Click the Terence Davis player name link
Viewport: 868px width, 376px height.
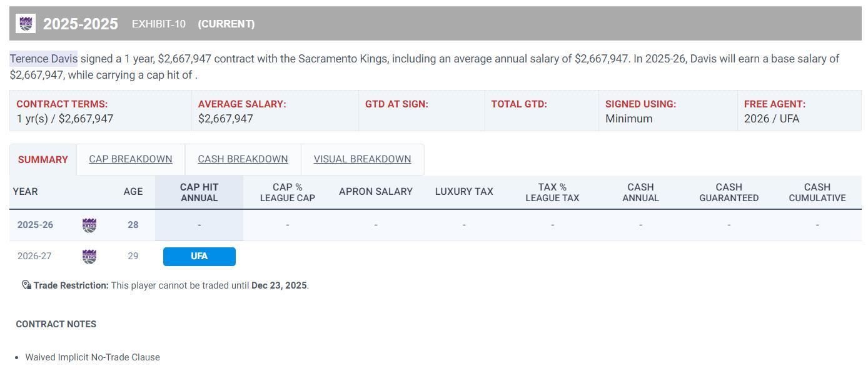tap(44, 59)
